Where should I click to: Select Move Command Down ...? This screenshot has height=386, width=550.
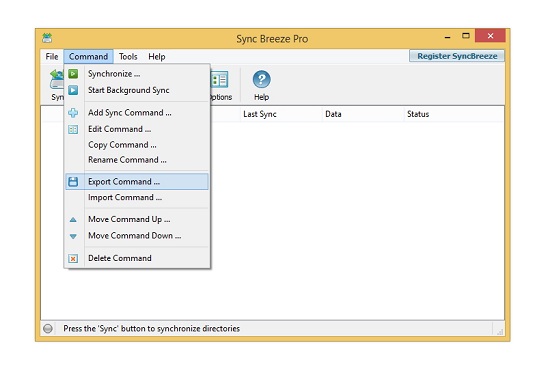click(137, 235)
